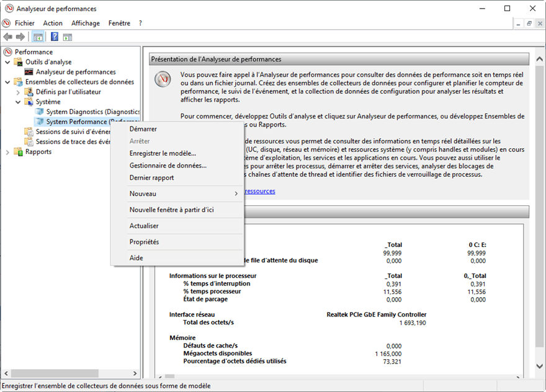Select the Analyseur de performances tree item

(76, 72)
